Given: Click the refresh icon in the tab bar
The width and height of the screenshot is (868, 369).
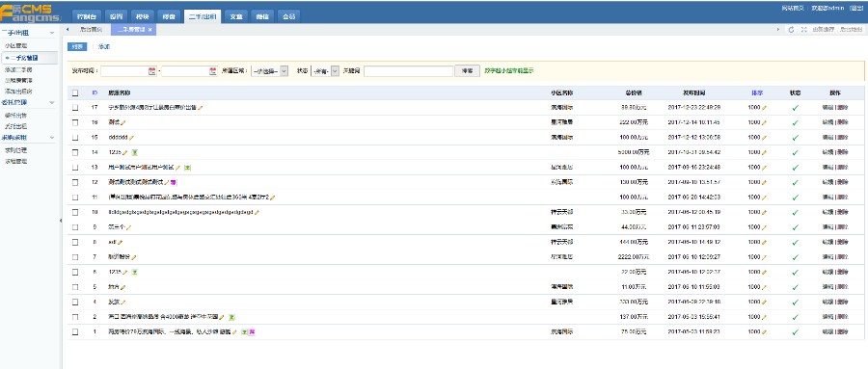Looking at the screenshot, I should tap(791, 29).
